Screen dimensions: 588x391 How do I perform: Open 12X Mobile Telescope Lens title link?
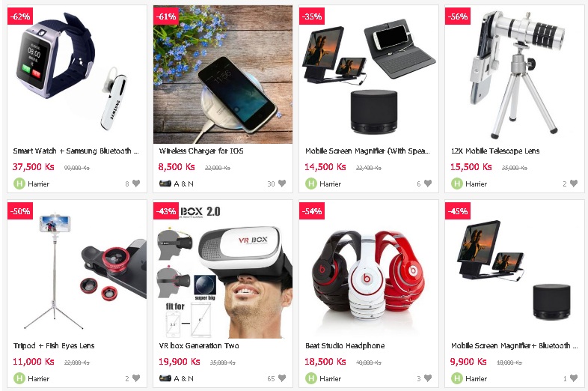click(x=495, y=151)
